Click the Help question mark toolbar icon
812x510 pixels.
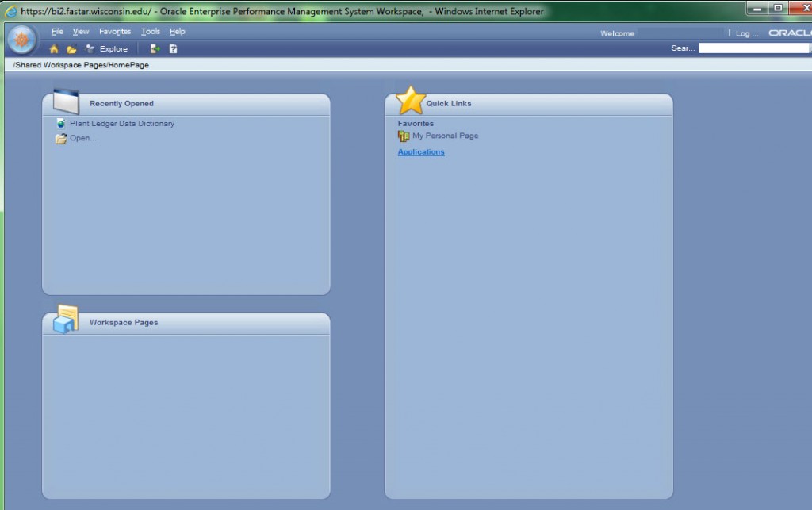coord(173,49)
